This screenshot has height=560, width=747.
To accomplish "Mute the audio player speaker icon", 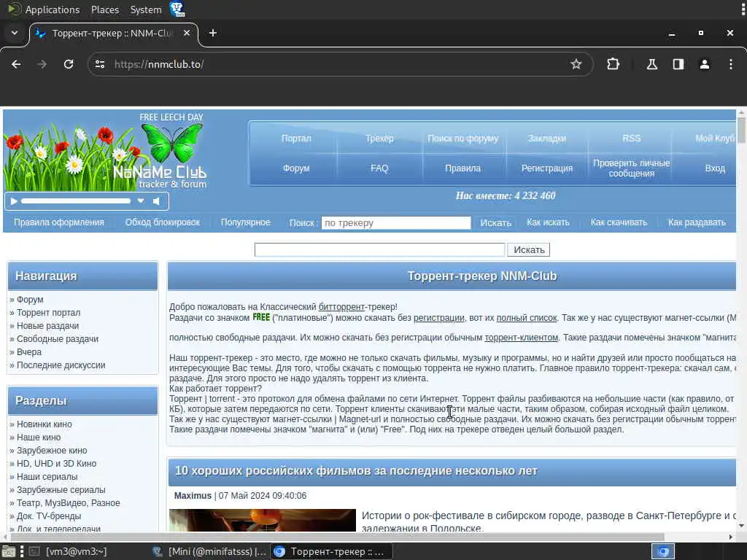I will [x=156, y=201].
